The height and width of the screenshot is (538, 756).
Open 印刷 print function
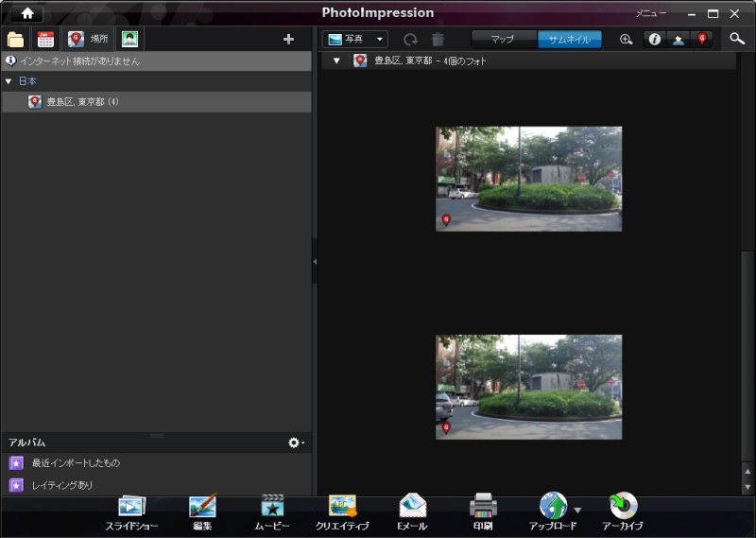pos(483,512)
